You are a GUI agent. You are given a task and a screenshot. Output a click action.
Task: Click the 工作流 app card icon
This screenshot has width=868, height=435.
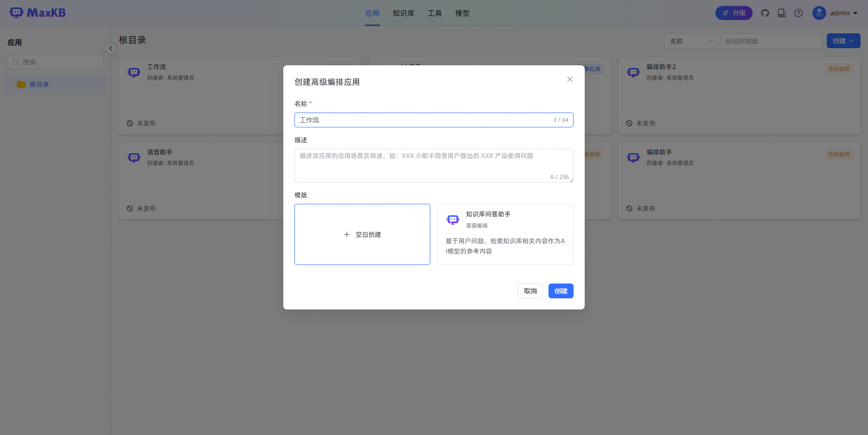point(134,72)
